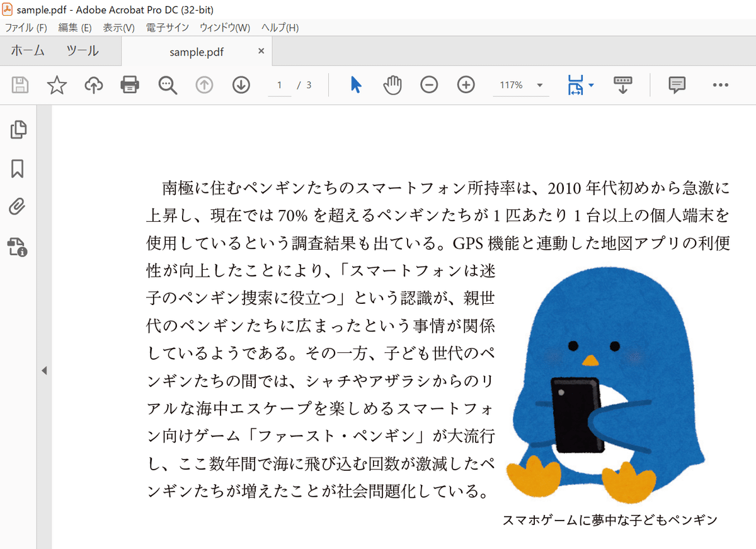Image resolution: width=756 pixels, height=549 pixels.
Task: Click the line starting 代のペンギンたちに広まった
Action: pos(321,327)
